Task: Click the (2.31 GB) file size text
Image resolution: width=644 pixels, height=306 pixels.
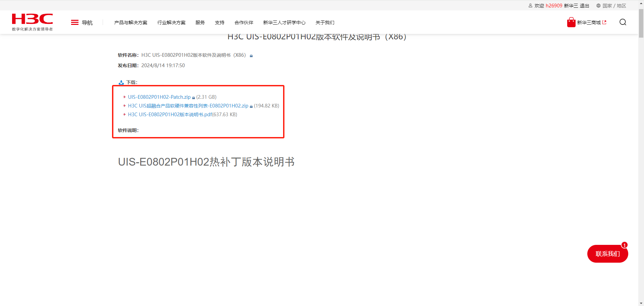Action: point(206,97)
